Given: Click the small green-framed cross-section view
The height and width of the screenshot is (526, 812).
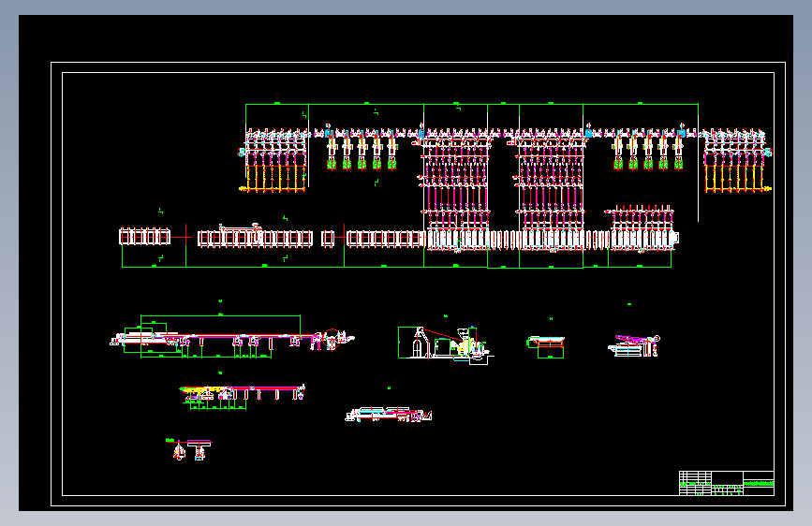Looking at the screenshot, I should pyautogui.click(x=546, y=347).
